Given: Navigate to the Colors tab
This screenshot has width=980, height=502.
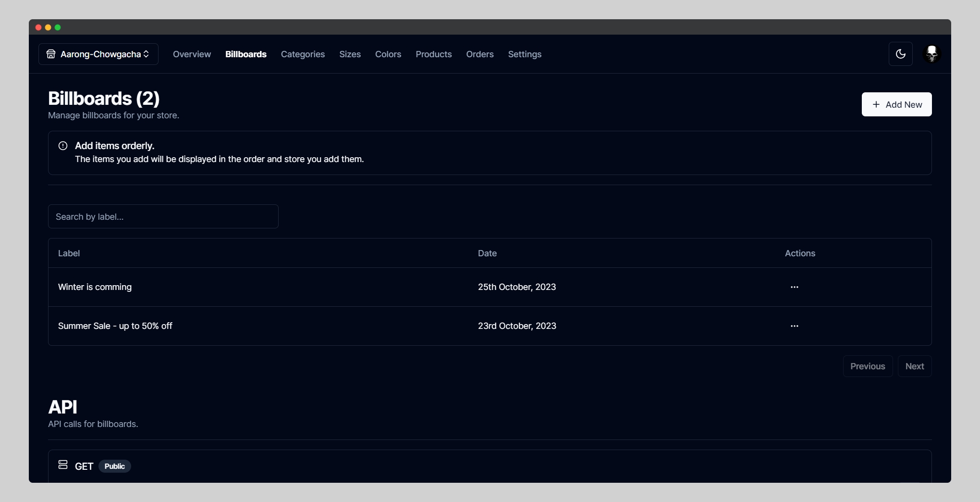Looking at the screenshot, I should (388, 54).
